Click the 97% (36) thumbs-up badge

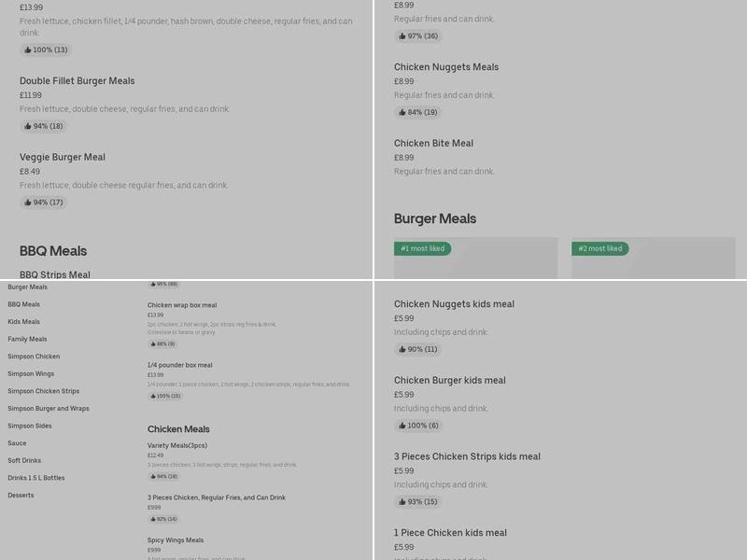[418, 36]
